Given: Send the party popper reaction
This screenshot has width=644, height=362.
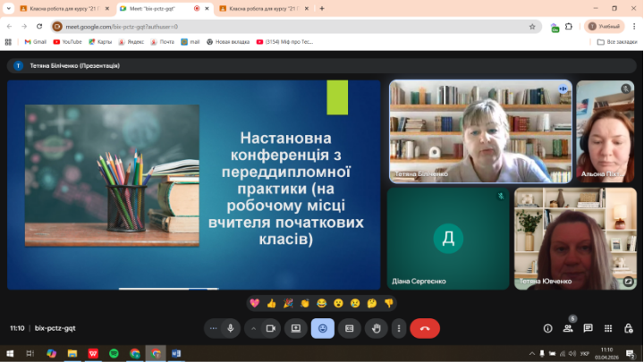Looking at the screenshot, I should click(x=288, y=303).
